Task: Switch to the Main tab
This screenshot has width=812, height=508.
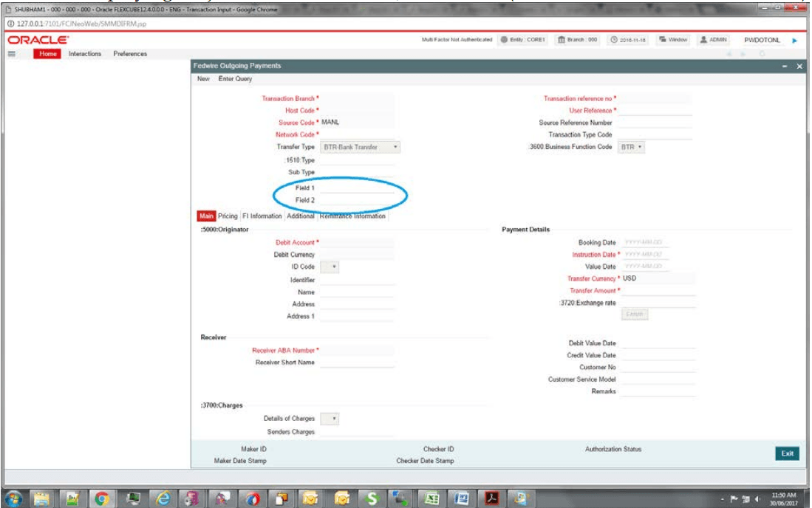Action: point(206,216)
